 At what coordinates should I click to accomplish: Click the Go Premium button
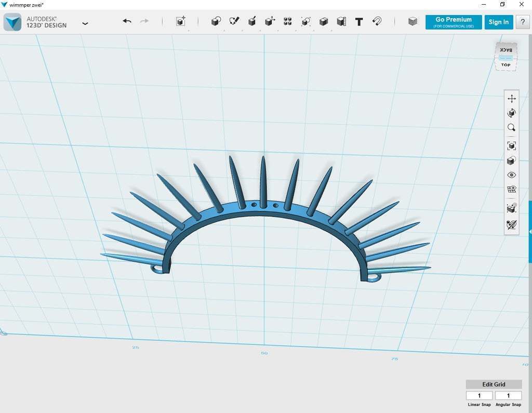(x=454, y=22)
